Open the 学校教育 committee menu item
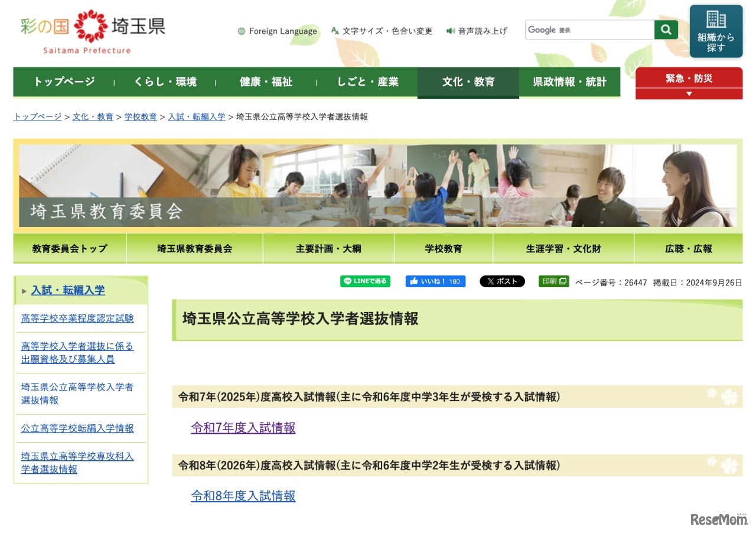756x533 pixels. [443, 249]
